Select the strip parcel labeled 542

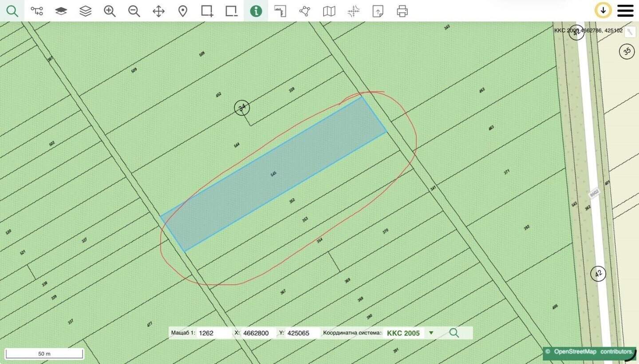[574, 204]
